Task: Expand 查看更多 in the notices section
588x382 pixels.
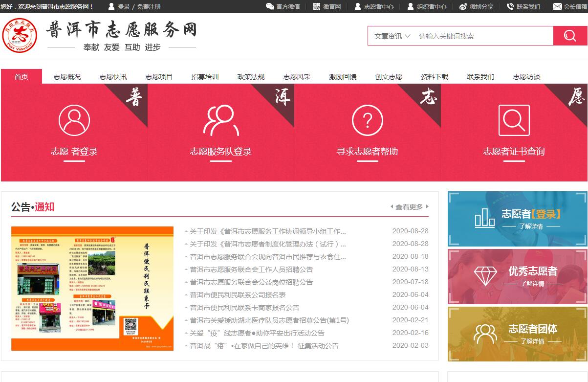Action: click(x=410, y=207)
